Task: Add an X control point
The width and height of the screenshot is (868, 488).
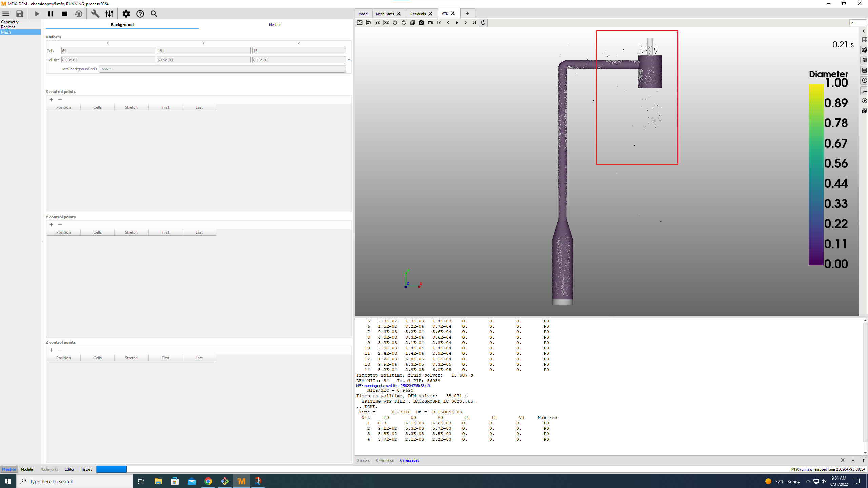Action: point(51,100)
